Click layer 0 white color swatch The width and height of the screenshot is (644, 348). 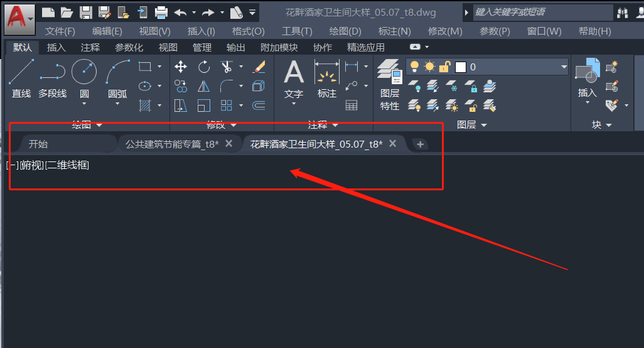click(x=461, y=67)
